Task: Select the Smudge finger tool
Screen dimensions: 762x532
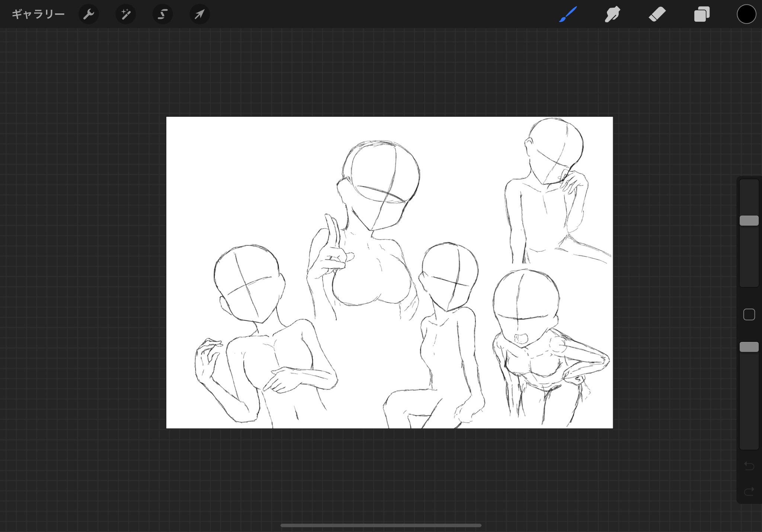Action: point(612,14)
